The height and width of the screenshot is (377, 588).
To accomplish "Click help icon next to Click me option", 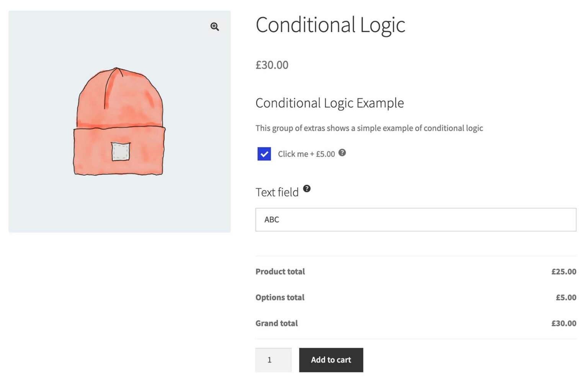I will pyautogui.click(x=342, y=153).
